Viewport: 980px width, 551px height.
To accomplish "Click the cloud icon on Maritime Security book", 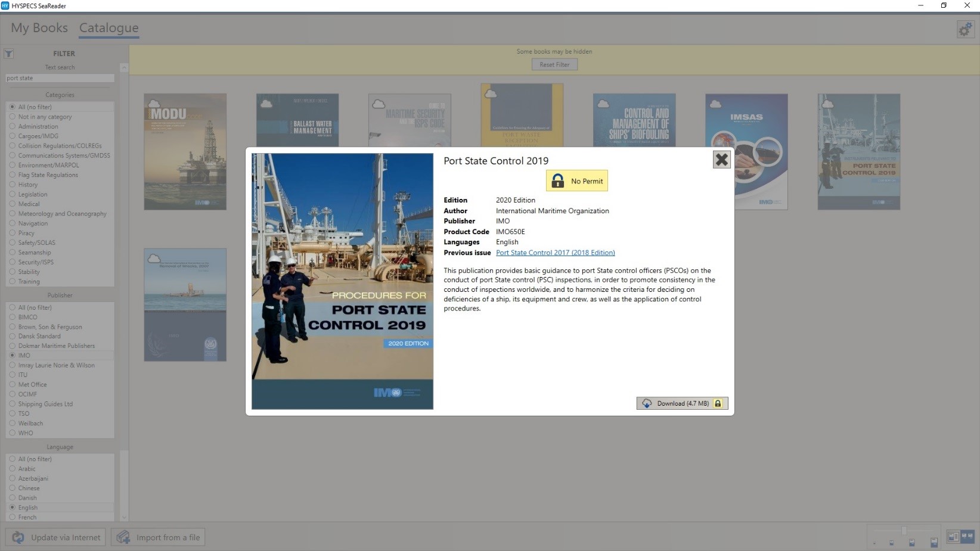I will pyautogui.click(x=379, y=104).
